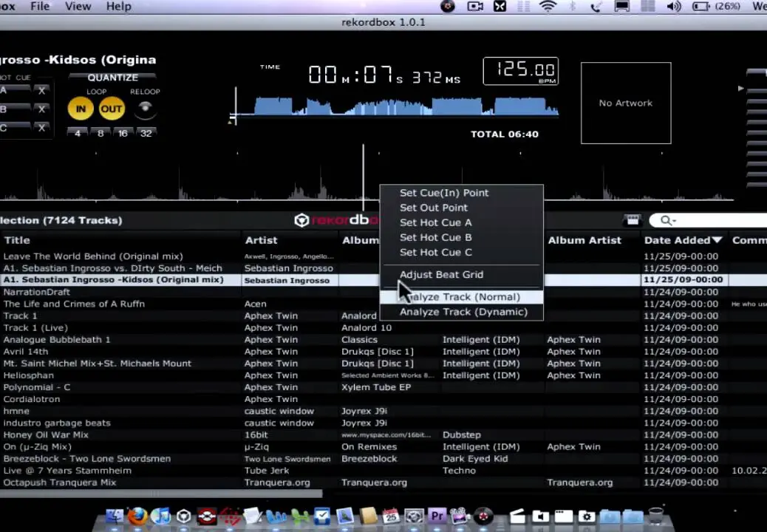Image resolution: width=767 pixels, height=532 pixels.
Task: Launch Adobe Premiere Pro from Dock
Action: 437,516
